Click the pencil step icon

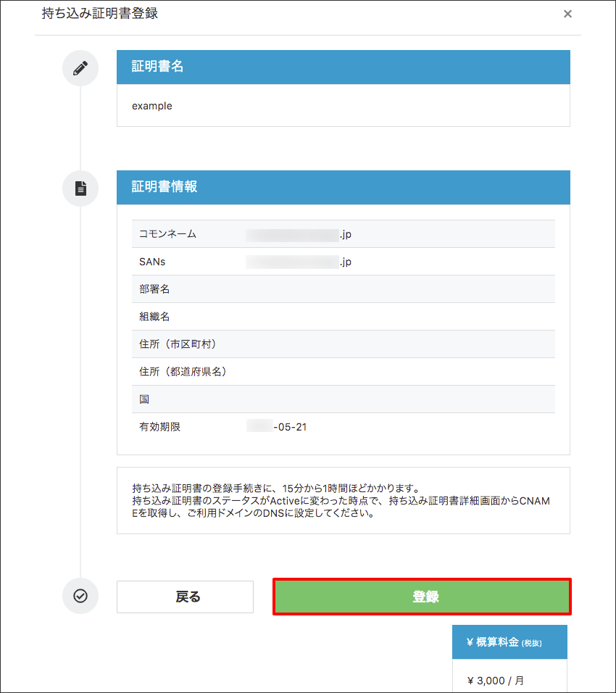click(x=80, y=68)
